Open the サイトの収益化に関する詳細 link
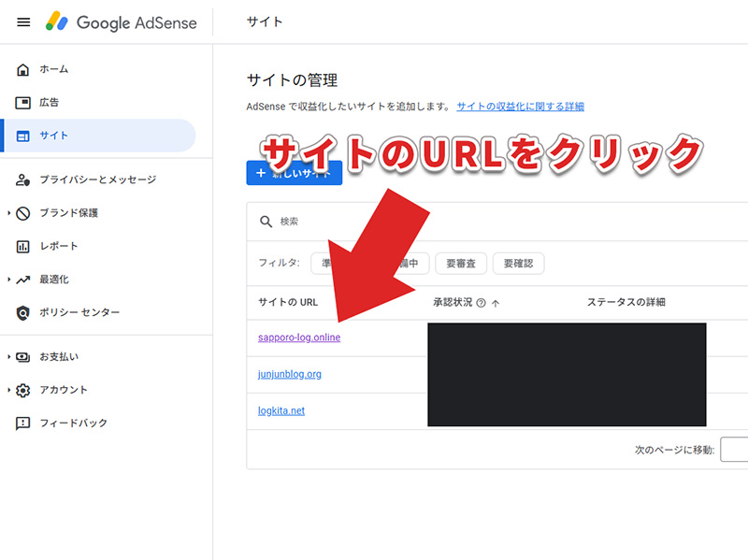 tap(521, 107)
